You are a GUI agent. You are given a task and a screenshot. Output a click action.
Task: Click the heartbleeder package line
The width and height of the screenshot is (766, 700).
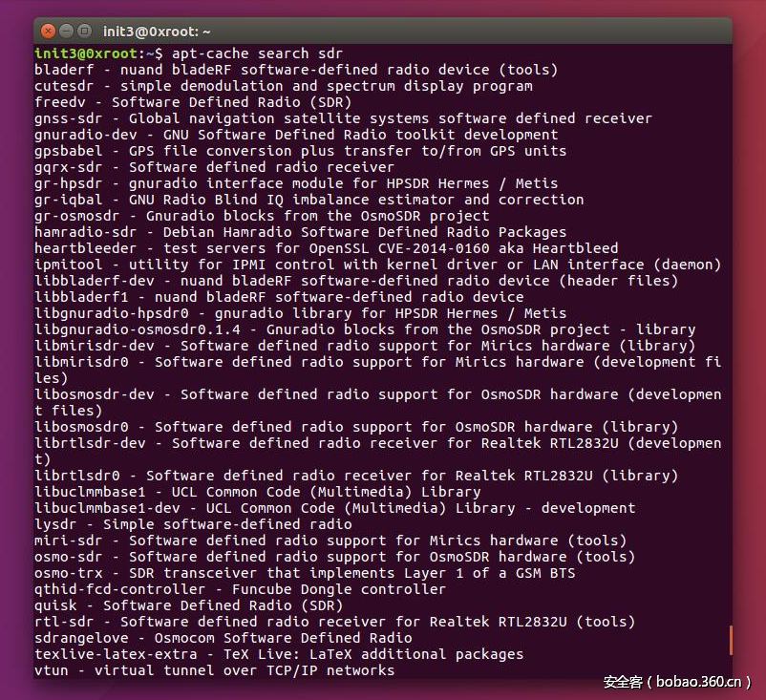(x=309, y=248)
